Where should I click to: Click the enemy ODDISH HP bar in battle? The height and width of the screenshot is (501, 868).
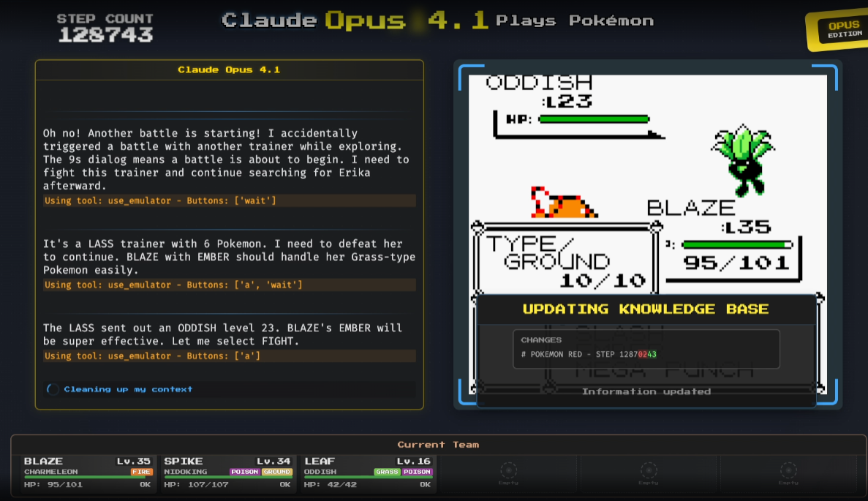point(594,119)
